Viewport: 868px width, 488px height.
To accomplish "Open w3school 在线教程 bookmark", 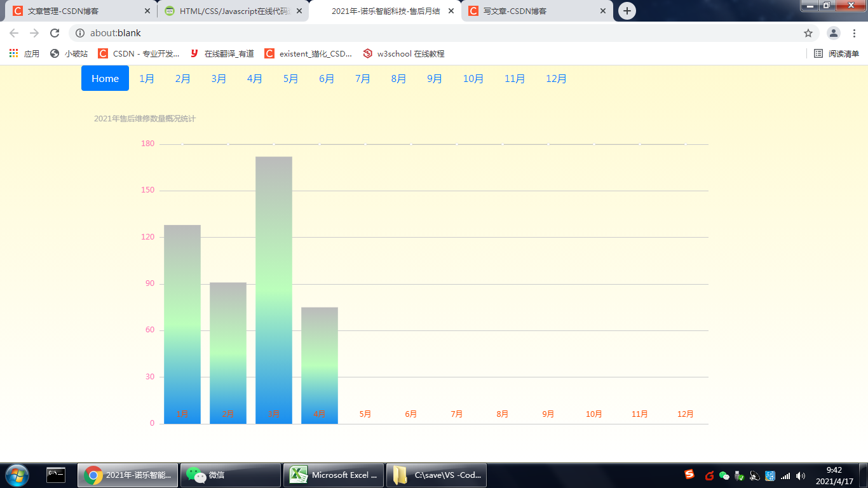I will click(x=403, y=54).
